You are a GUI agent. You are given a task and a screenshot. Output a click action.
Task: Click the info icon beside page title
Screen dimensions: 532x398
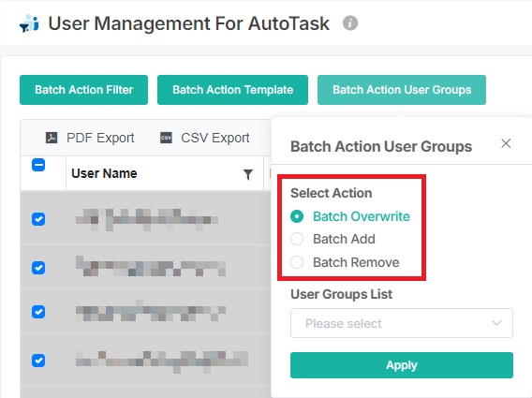point(349,23)
